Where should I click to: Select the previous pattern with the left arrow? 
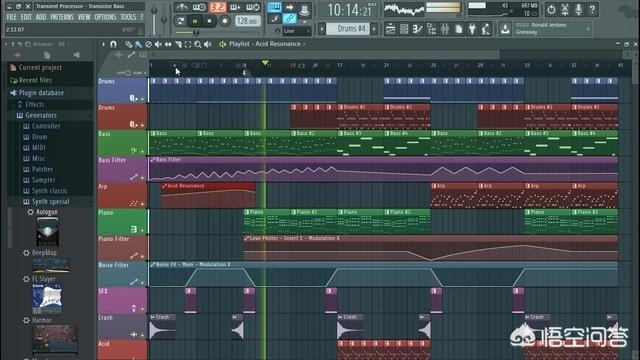pos(322,29)
